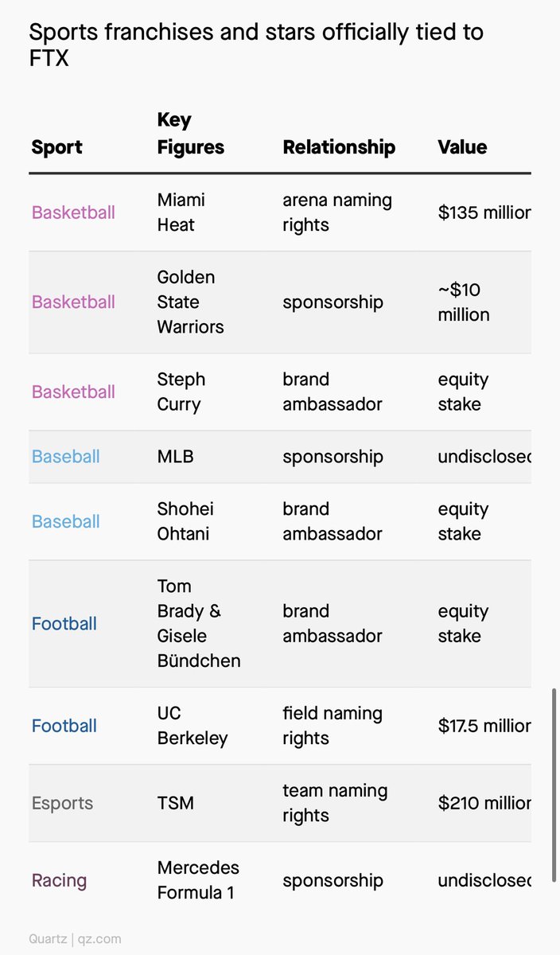560x955 pixels.
Task: Select the UC Berkeley cell
Action: 192,725
